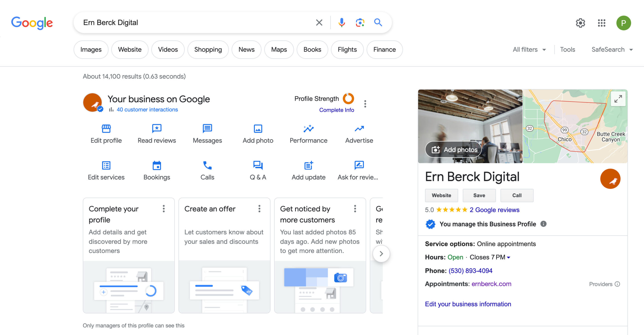Image resolution: width=644 pixels, height=335 pixels.
Task: Click the orange business logo in panel
Action: [x=610, y=179]
